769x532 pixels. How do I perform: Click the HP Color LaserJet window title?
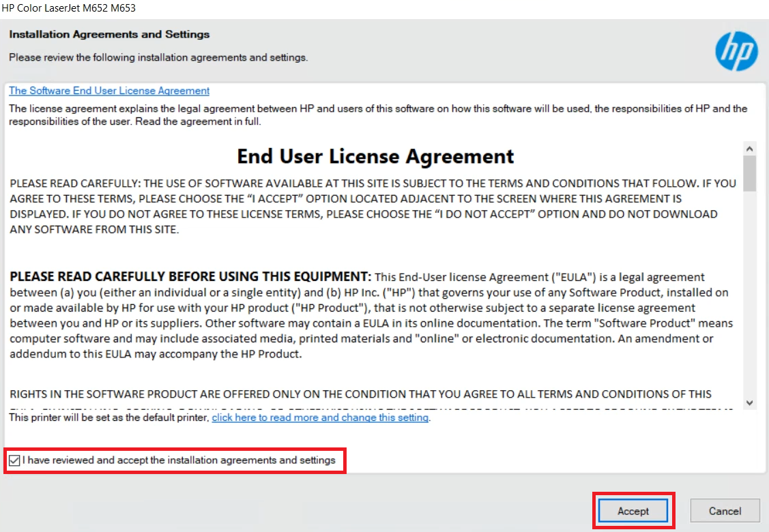[x=68, y=8]
